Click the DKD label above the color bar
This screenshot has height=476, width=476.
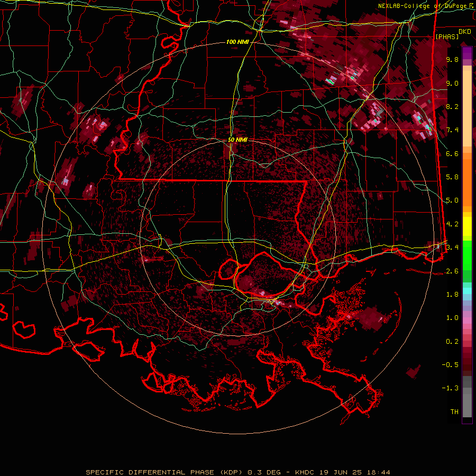click(x=465, y=32)
